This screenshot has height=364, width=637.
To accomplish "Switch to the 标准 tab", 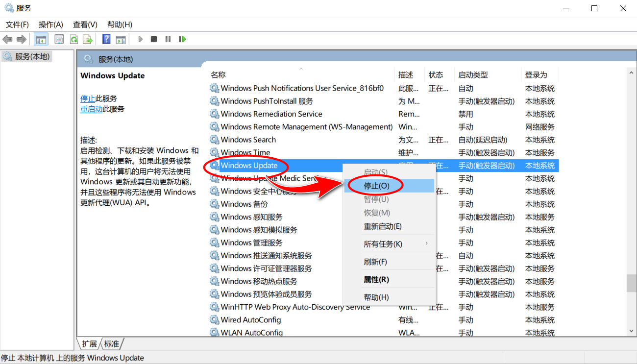I will 112,343.
